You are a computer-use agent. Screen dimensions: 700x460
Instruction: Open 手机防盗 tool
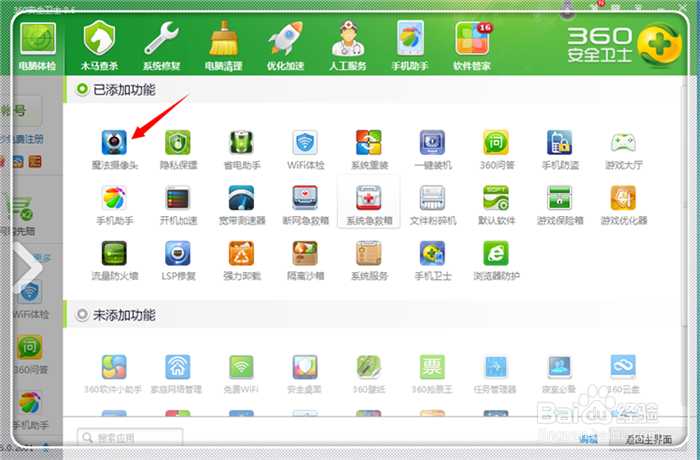pyautogui.click(x=560, y=150)
